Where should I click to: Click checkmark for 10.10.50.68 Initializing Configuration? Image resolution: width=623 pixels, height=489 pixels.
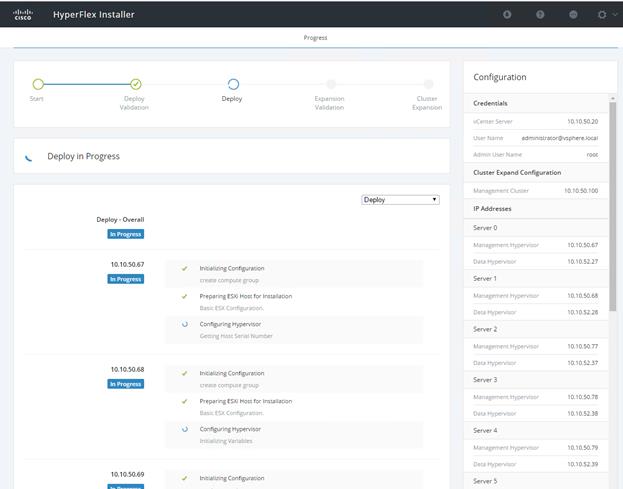pyautogui.click(x=184, y=373)
